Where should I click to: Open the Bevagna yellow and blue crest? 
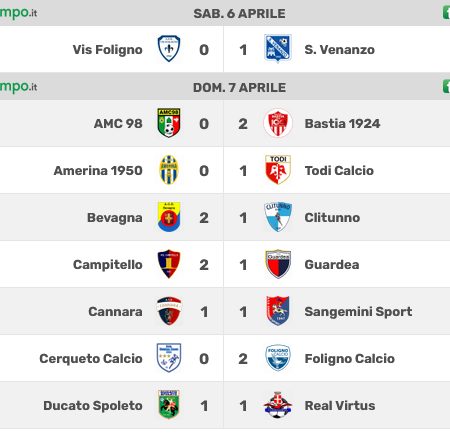pos(169,217)
